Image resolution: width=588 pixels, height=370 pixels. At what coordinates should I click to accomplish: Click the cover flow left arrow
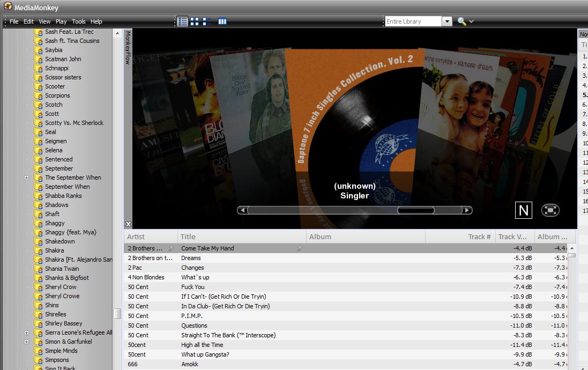tap(242, 210)
